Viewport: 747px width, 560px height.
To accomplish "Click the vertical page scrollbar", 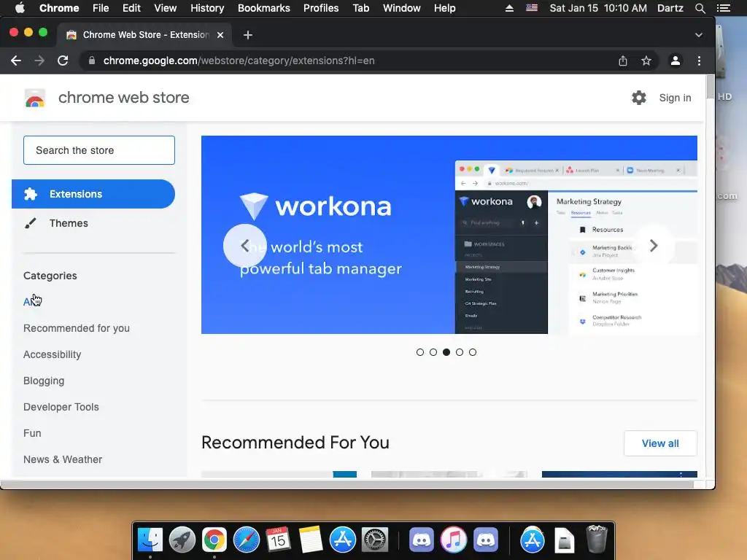I will 710,87.
